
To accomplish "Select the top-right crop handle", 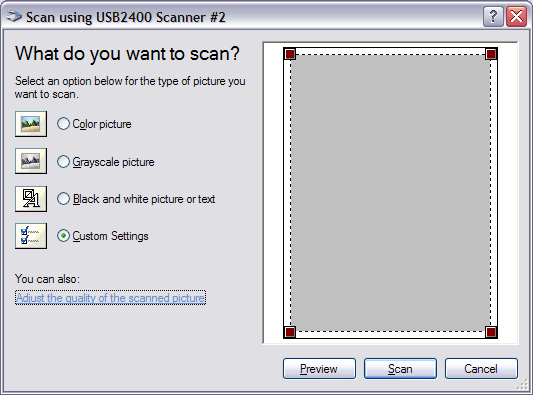I will click(x=491, y=54).
